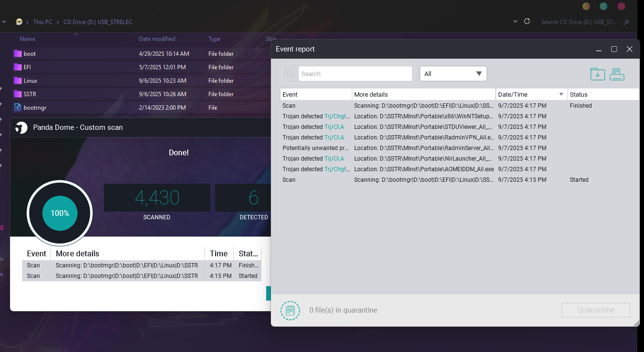Select the Finished scan row in Event report
Image resolution: width=644 pixels, height=352 pixels.
(460, 106)
